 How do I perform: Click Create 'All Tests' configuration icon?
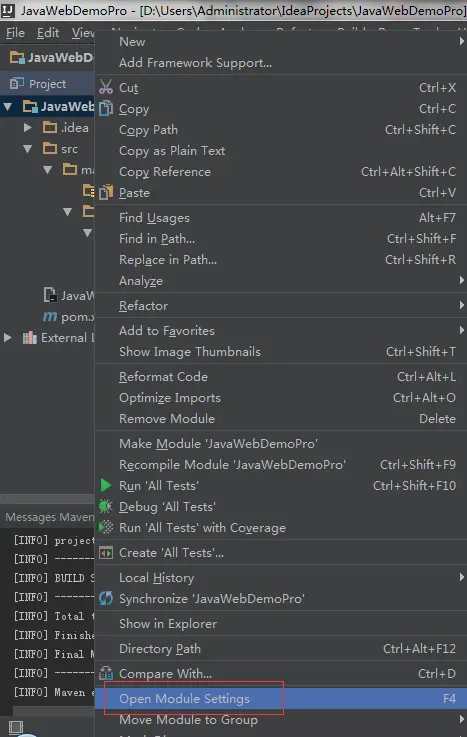(x=106, y=553)
